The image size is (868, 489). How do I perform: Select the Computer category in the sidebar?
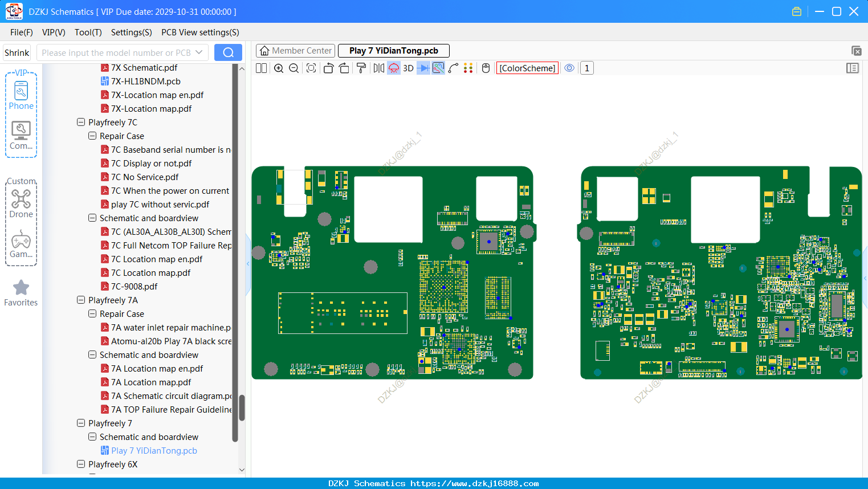tap(21, 136)
